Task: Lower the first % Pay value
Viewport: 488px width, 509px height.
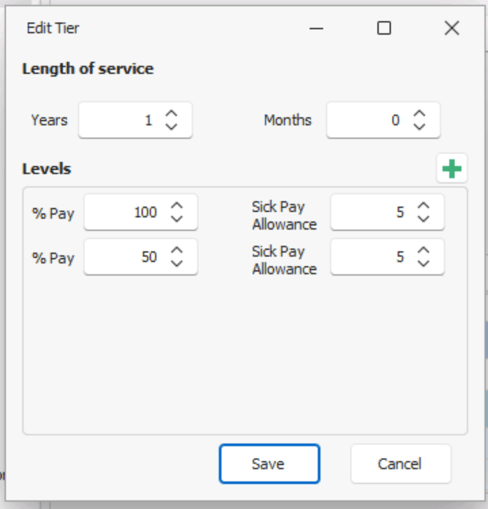Action: pos(177,219)
